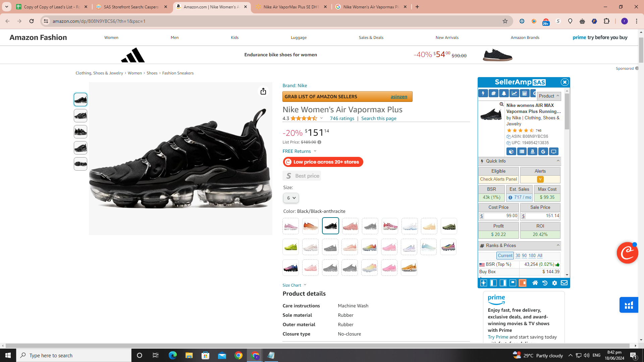Open SellerAmp history clock icon
The height and width of the screenshot is (362, 644).
(545, 283)
